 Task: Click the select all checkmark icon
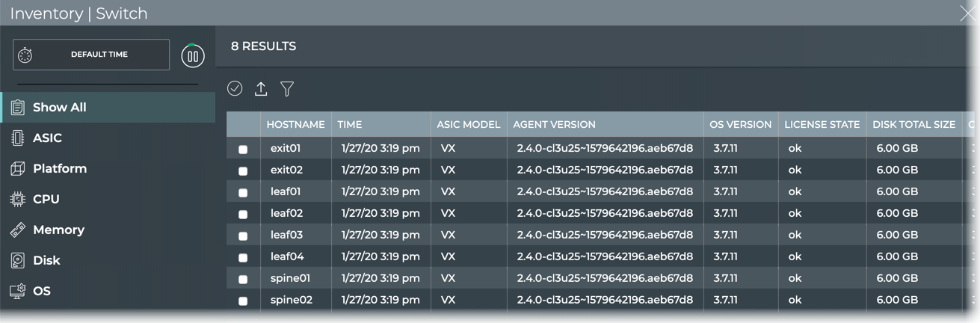click(235, 88)
